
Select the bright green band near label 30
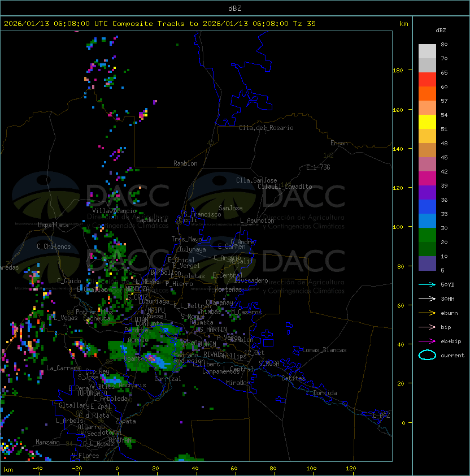(x=427, y=235)
